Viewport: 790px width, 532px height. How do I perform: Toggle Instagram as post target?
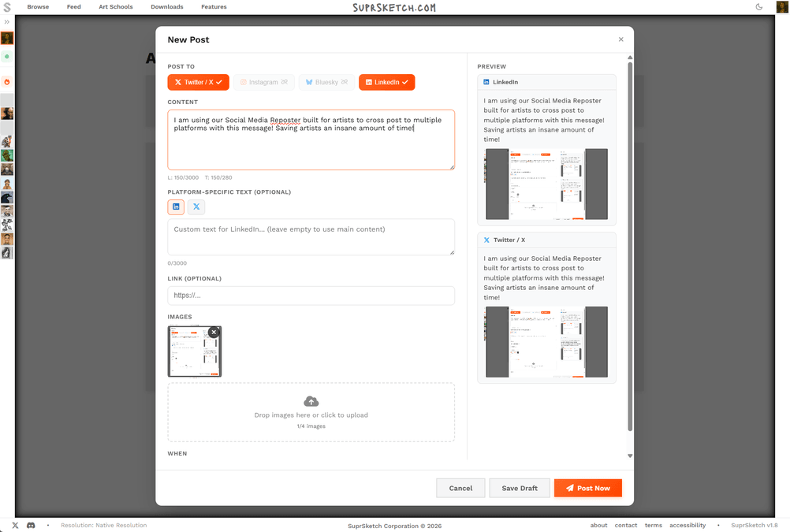(264, 82)
